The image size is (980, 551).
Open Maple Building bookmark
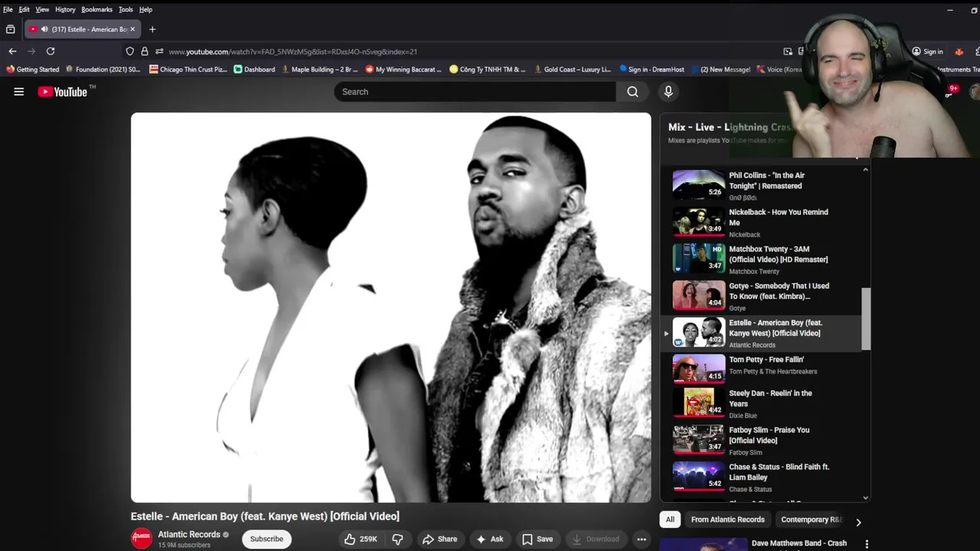pos(319,70)
